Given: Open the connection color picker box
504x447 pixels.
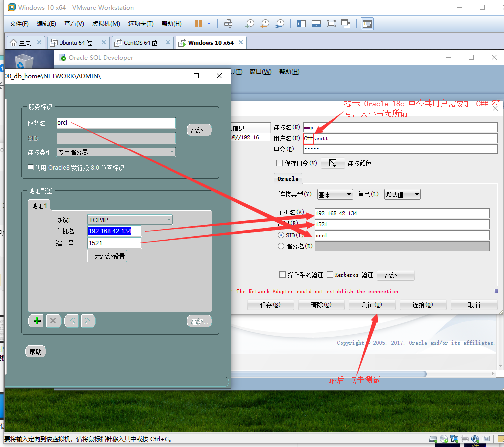Looking at the screenshot, I should [333, 163].
